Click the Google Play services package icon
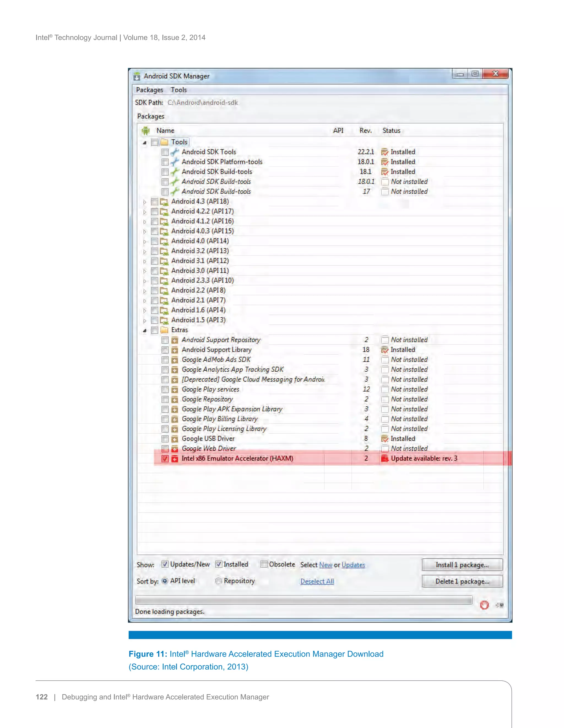564x728 pixels. tap(175, 389)
